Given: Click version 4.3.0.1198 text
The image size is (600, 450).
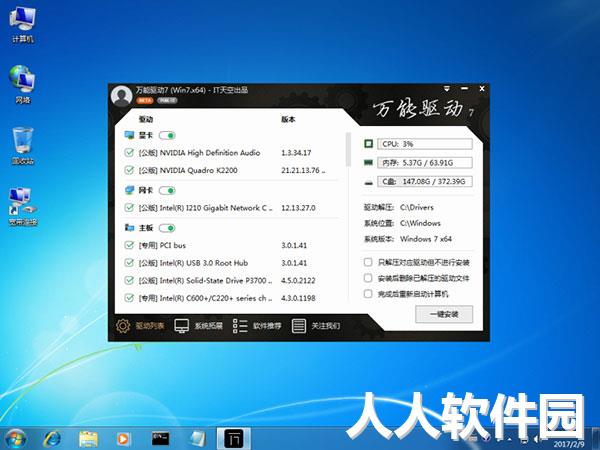Looking at the screenshot, I should coord(298,298).
